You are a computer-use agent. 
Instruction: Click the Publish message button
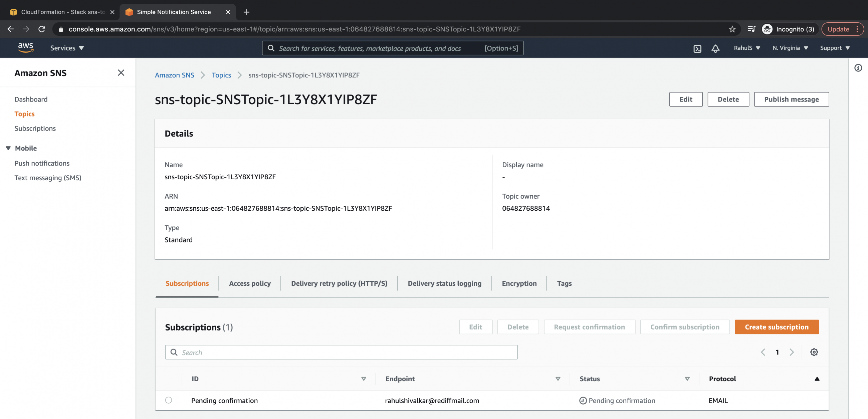[791, 99]
